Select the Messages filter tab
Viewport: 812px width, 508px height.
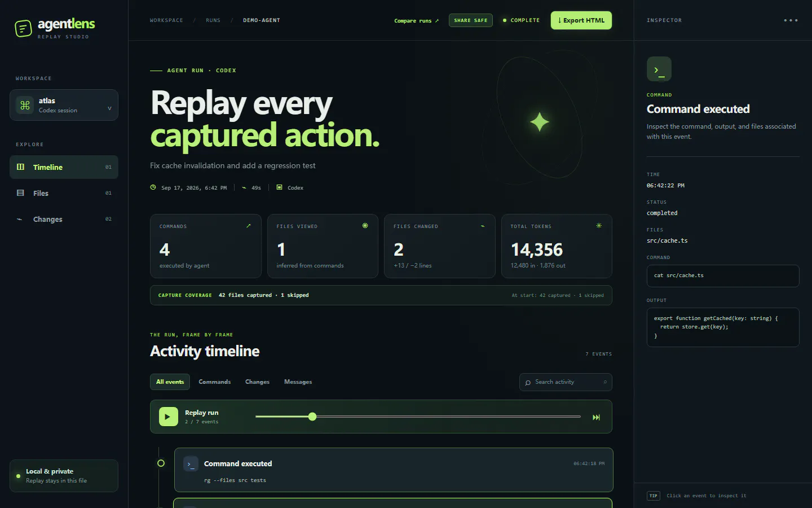pyautogui.click(x=298, y=382)
